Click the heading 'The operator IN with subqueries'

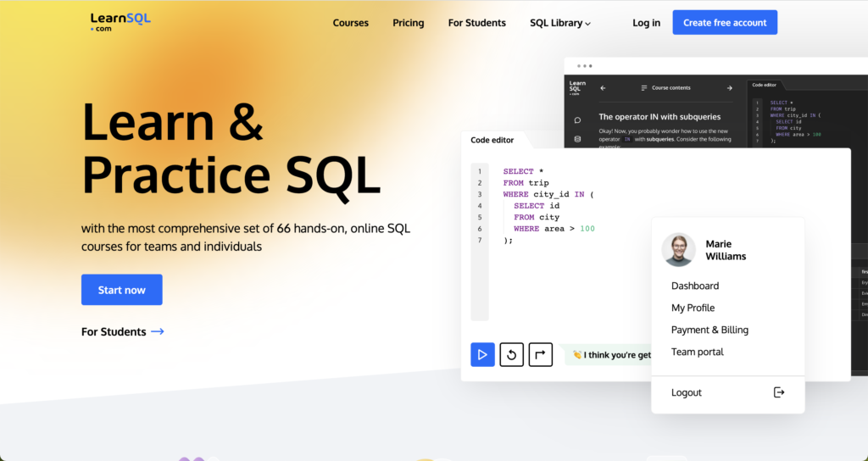[659, 117]
